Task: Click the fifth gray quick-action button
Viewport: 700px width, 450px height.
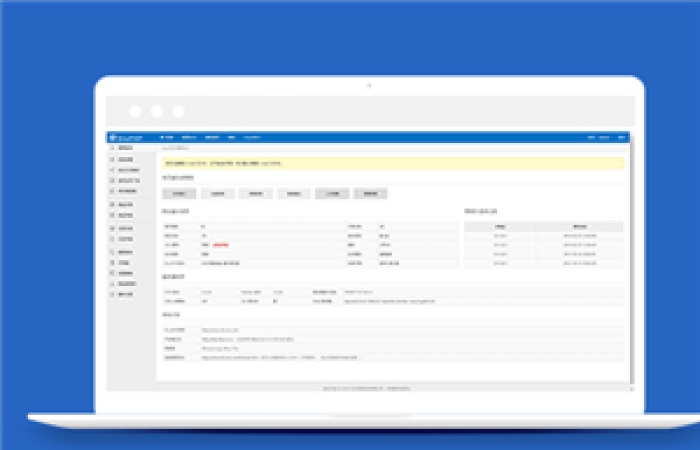Action: coord(332,194)
